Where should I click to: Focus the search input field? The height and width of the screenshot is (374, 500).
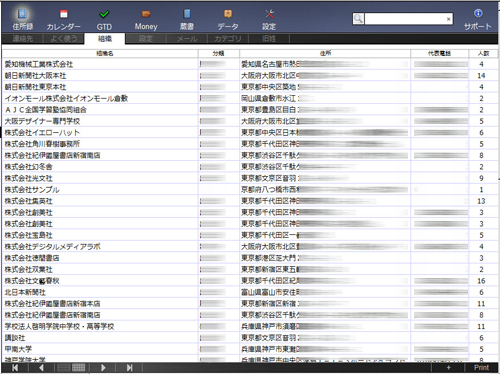pos(405,19)
